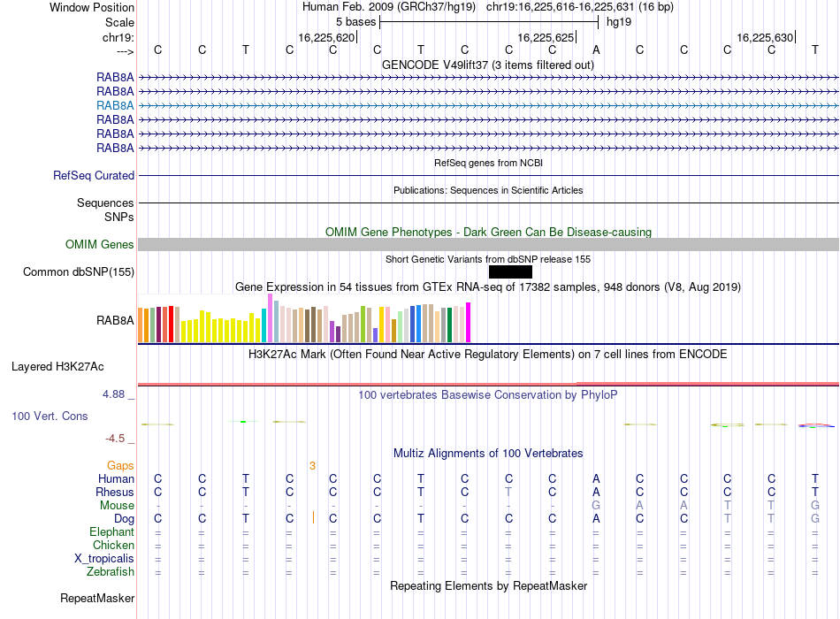This screenshot has width=840, height=619.
Task: Click Multiz Alignments of 100 Vertebrates title
Action: coord(488,454)
